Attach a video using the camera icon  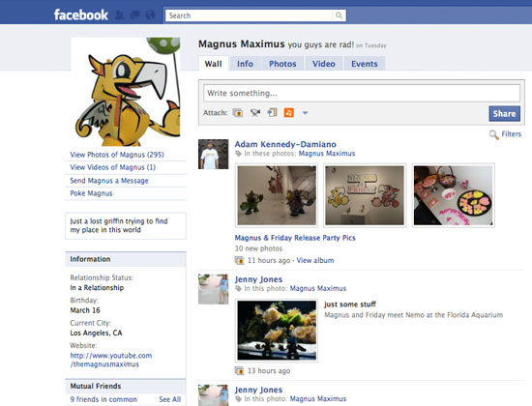click(255, 112)
